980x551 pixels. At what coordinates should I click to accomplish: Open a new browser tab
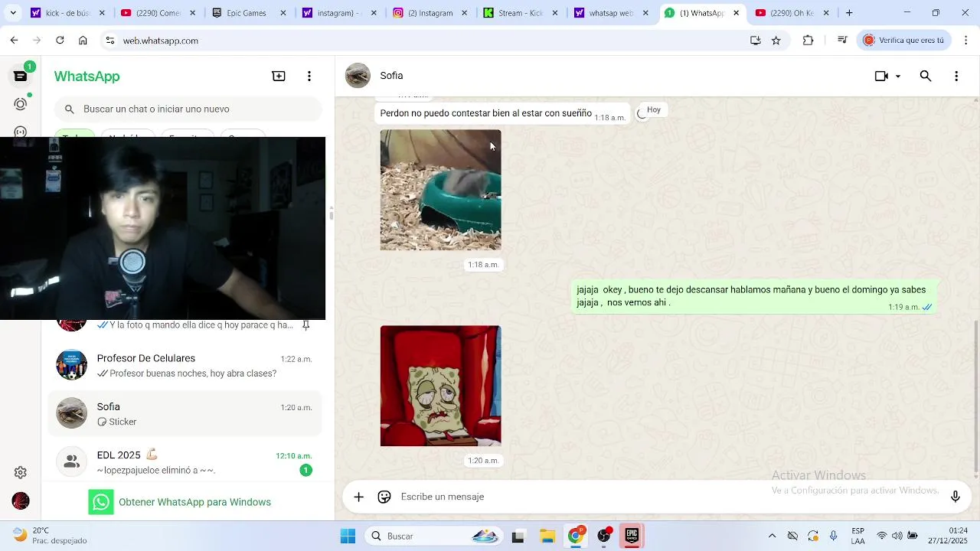pyautogui.click(x=849, y=13)
